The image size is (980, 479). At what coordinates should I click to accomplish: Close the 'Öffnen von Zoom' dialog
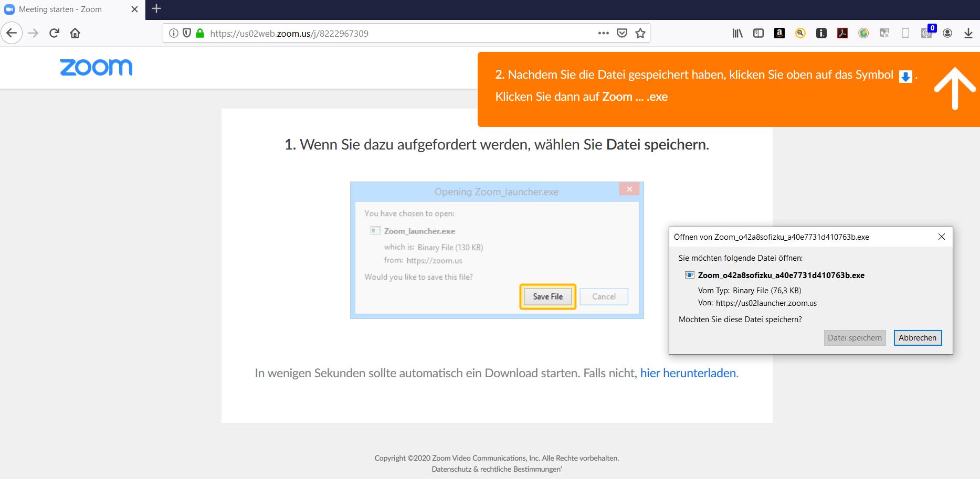[x=942, y=237]
